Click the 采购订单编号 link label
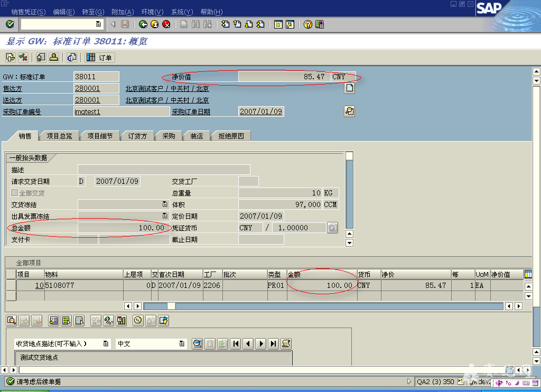The image size is (541, 392). 22,112
